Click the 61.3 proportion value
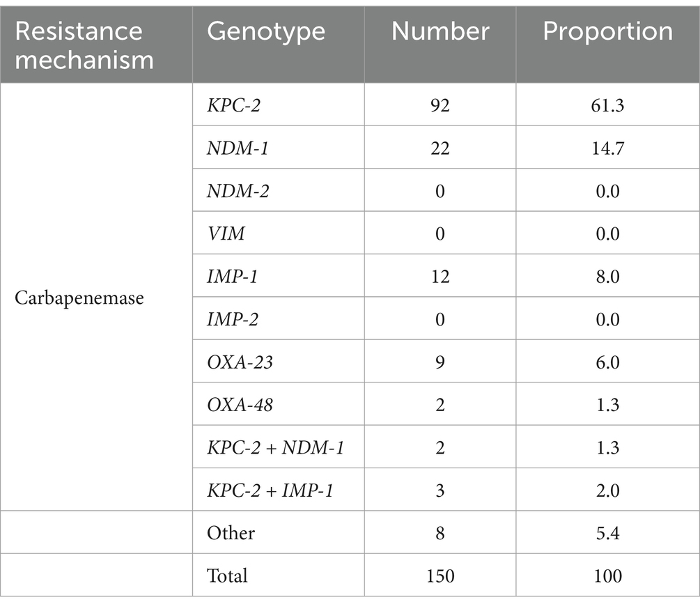 [607, 105]
